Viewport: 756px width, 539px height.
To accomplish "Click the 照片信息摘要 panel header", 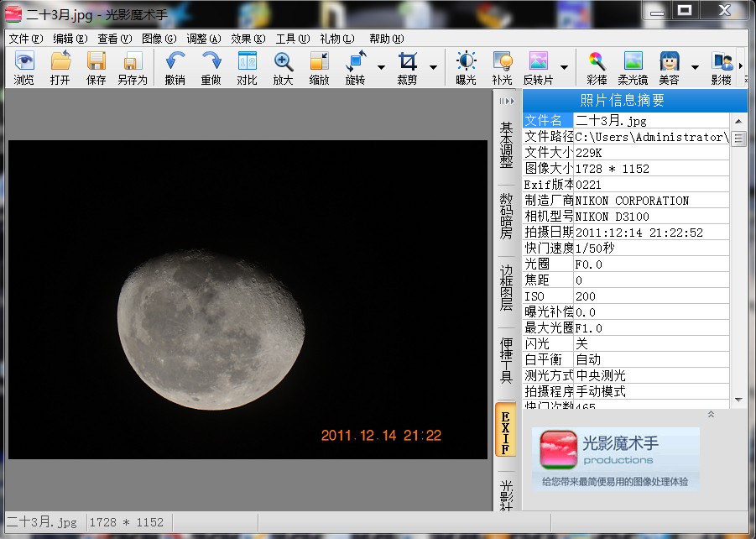I will 635,101.
